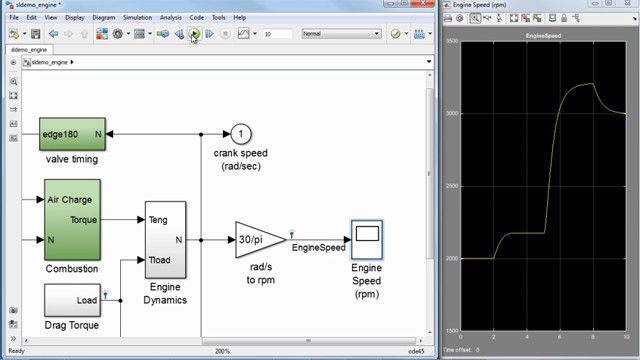The width and height of the screenshot is (640, 360).
Task: Click the Area annotation palette icon
Action: coord(13,138)
